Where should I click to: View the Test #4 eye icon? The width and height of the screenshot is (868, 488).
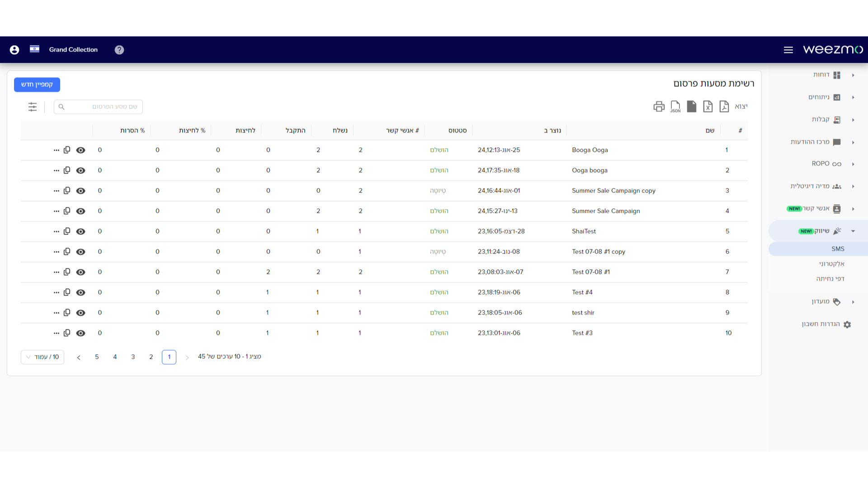click(80, 293)
